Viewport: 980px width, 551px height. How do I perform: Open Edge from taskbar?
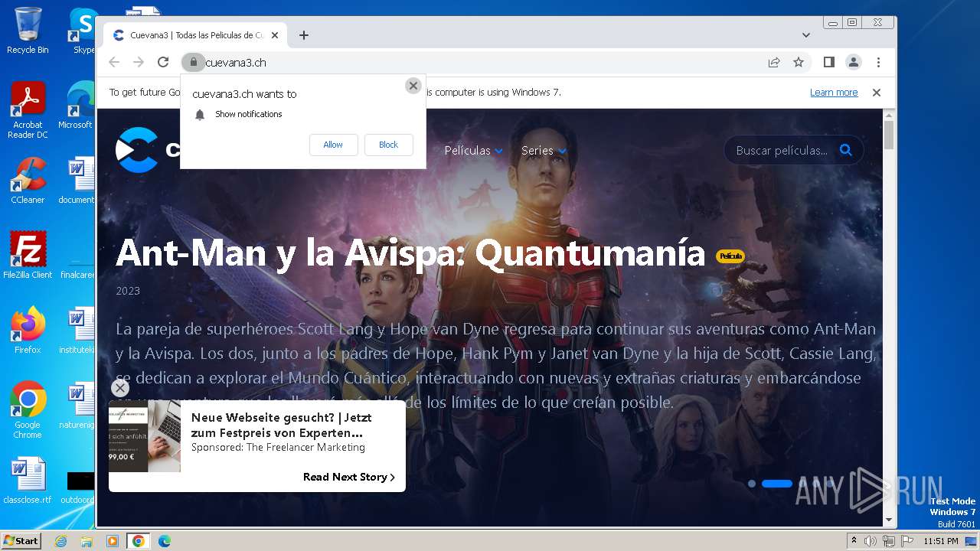(164, 541)
